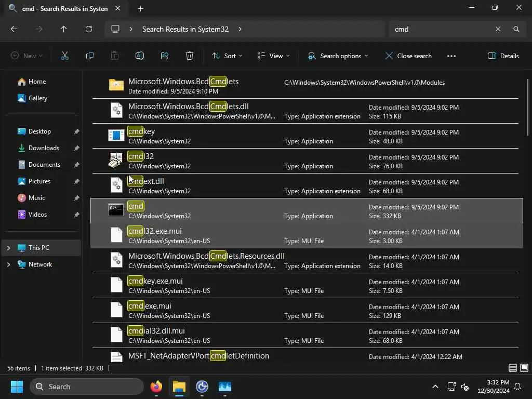Select the cmdkey.exe.mui file
The height and width of the screenshot is (399, 532).
click(x=305, y=285)
